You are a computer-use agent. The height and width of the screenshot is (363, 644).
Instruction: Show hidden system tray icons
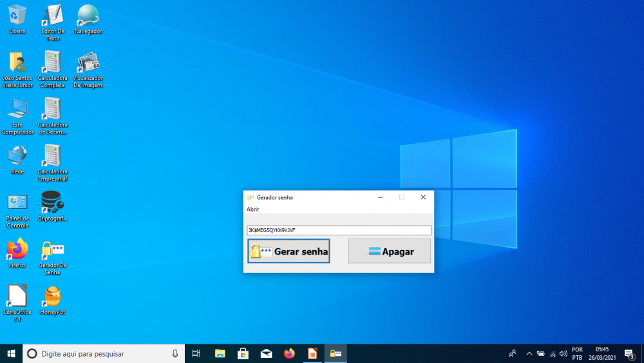tap(529, 353)
